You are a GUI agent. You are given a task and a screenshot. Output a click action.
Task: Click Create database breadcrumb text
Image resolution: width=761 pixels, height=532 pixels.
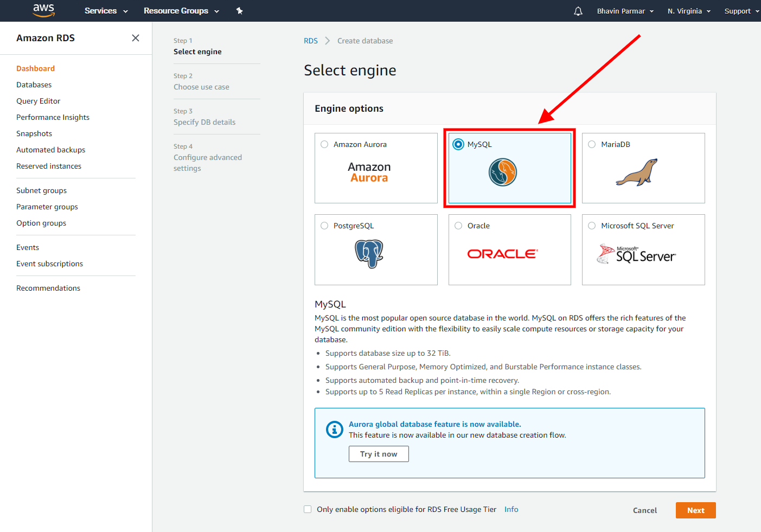tap(365, 41)
